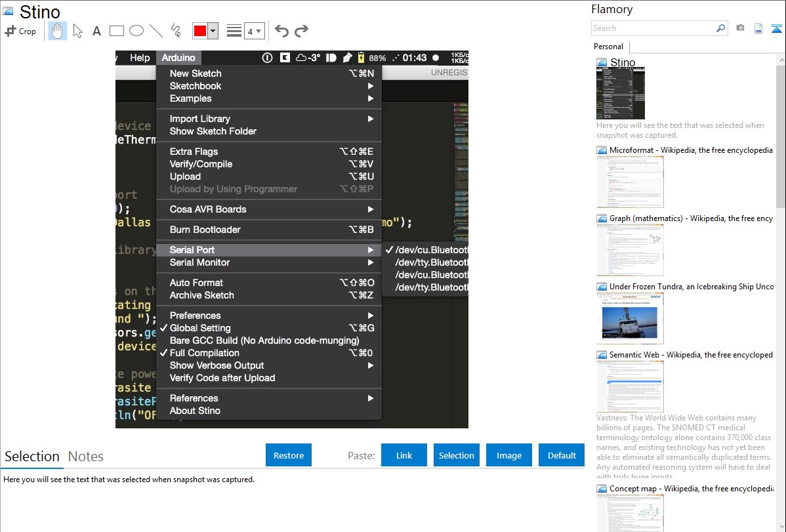Click the Flamory search field
The height and width of the screenshot is (532, 786).
coord(653,28)
